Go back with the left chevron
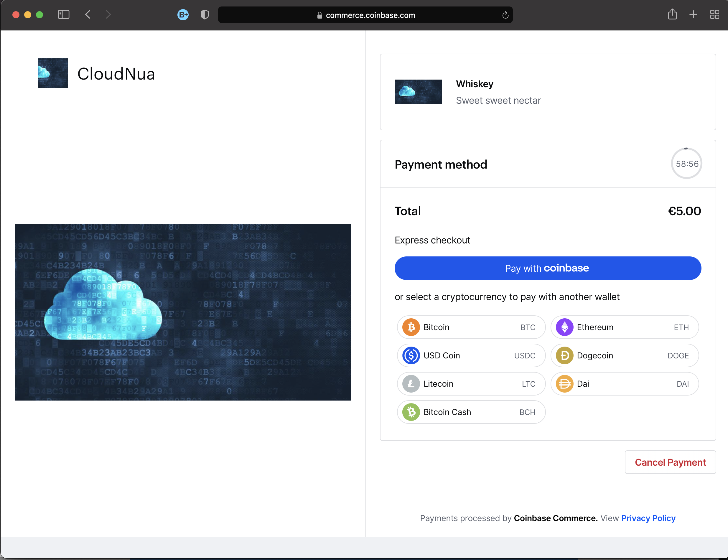 pos(88,15)
